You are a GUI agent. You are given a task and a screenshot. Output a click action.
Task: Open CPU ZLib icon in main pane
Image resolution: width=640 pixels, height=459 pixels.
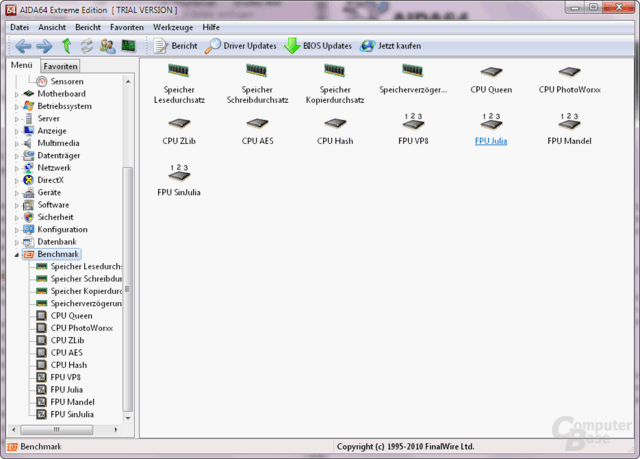(179, 123)
